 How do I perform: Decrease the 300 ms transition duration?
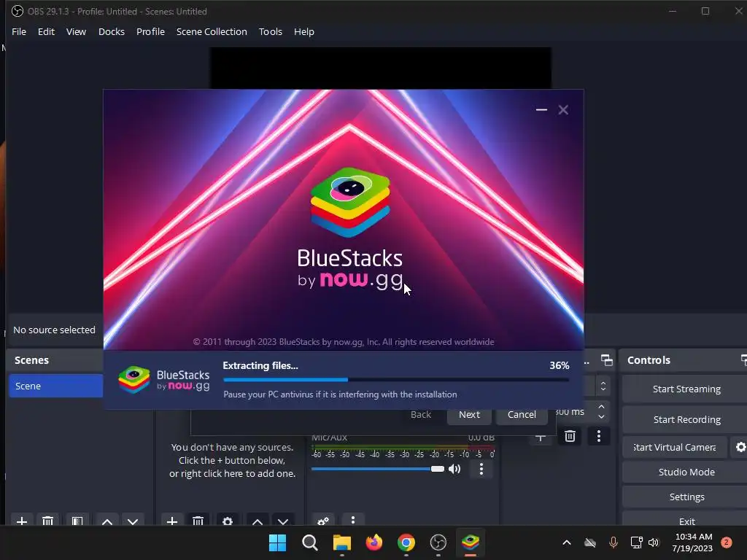coord(601,416)
